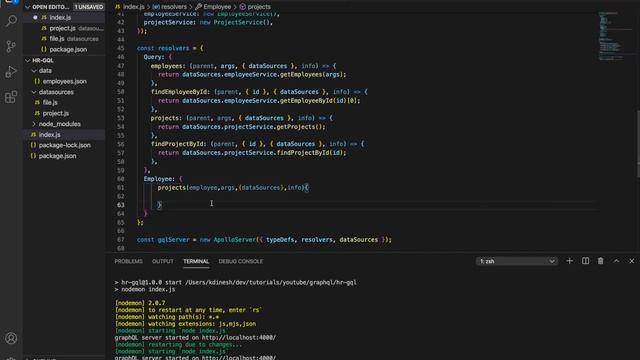Click 'ApolloServer' on line 67
The width and height of the screenshot is (640, 360).
(x=235, y=240)
